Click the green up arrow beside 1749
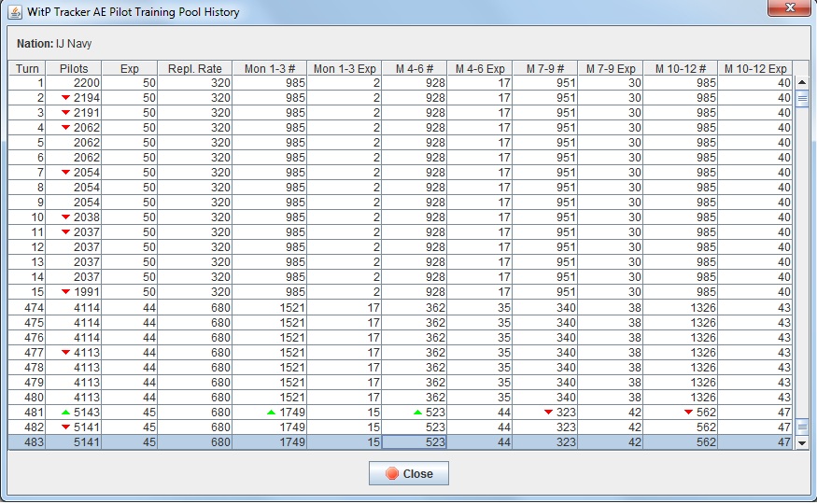The image size is (817, 504). coord(271,413)
